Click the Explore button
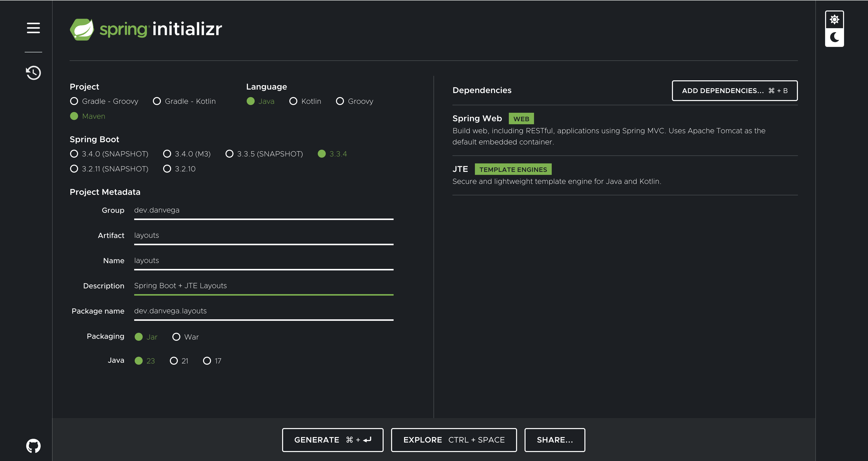868x461 pixels. [x=453, y=440]
